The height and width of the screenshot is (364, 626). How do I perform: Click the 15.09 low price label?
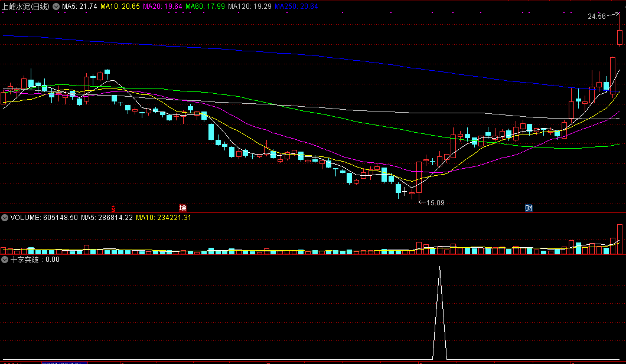(436, 202)
